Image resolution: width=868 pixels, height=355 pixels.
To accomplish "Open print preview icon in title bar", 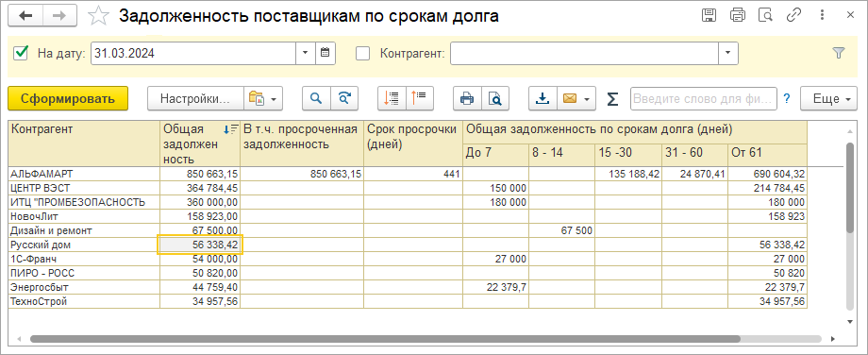I will coord(765,15).
